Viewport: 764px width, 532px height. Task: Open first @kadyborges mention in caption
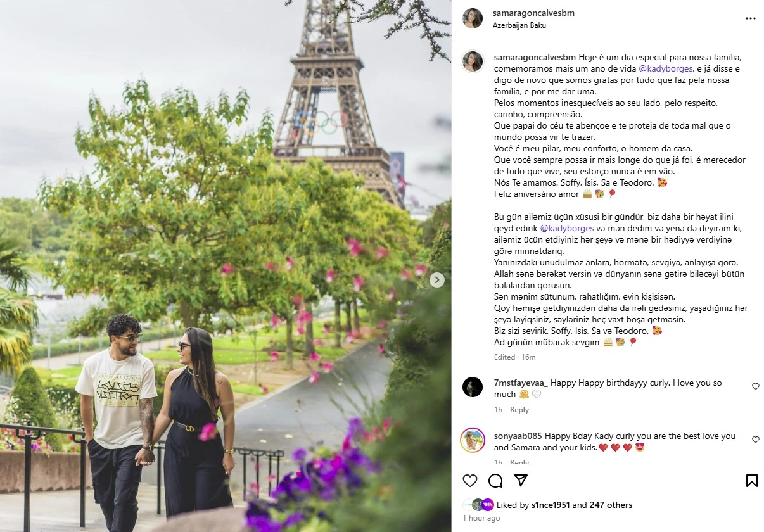(665, 68)
